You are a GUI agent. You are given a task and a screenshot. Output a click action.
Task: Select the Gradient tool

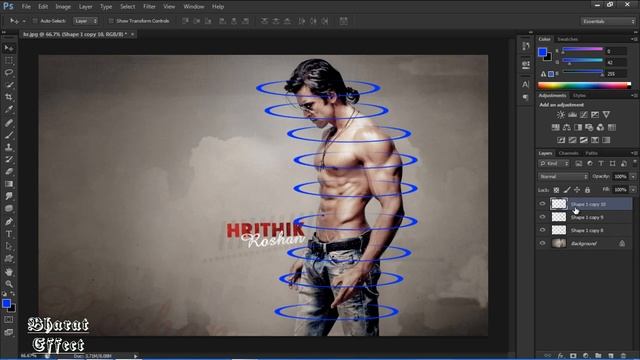9,184
